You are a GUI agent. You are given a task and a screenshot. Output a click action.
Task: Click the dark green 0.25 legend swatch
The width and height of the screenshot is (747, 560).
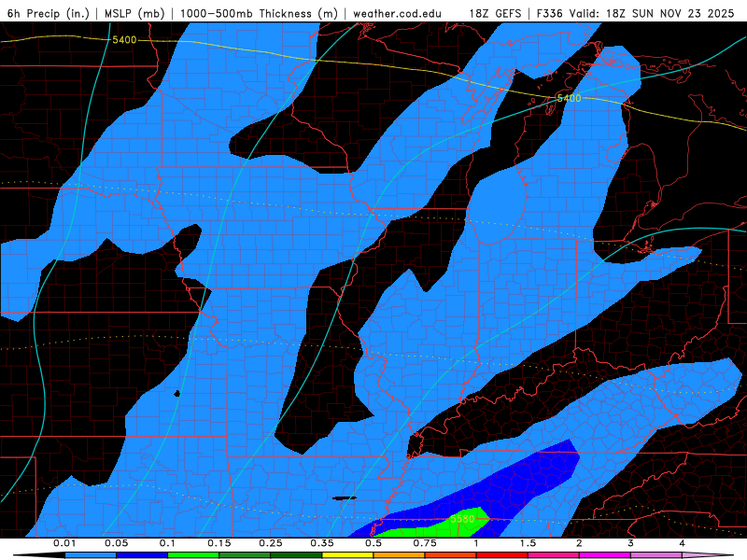click(x=296, y=555)
